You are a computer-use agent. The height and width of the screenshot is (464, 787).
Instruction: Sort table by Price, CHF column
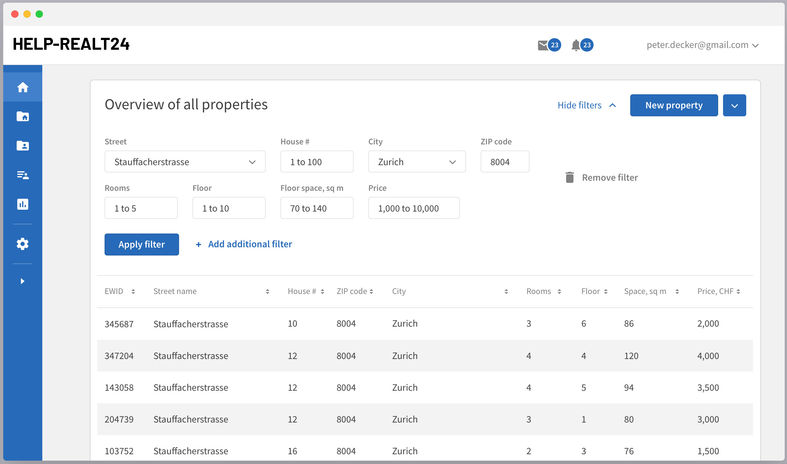pos(719,292)
